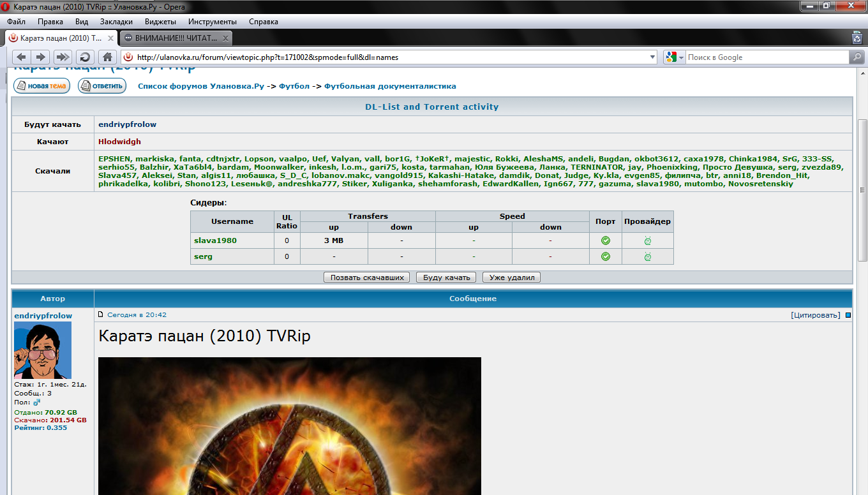Screen dimensions: 868x495
Task: Open Kakashi-Hatake in the "Скачали" list
Action: tap(461, 175)
